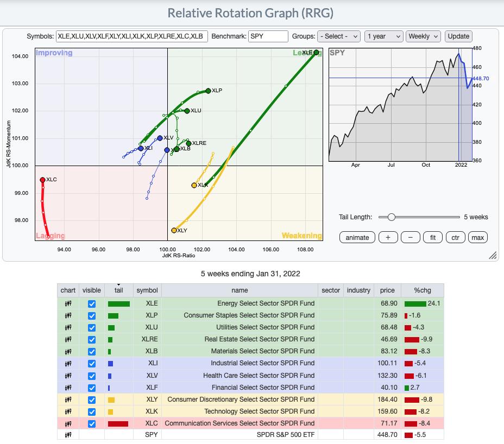Screen dimensions: 504x444
Task: Sort table by visible column
Action: click(x=92, y=290)
